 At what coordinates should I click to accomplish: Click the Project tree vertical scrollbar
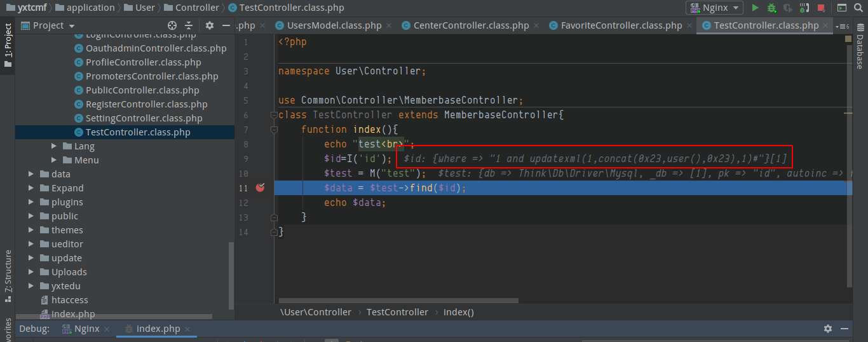click(x=231, y=277)
